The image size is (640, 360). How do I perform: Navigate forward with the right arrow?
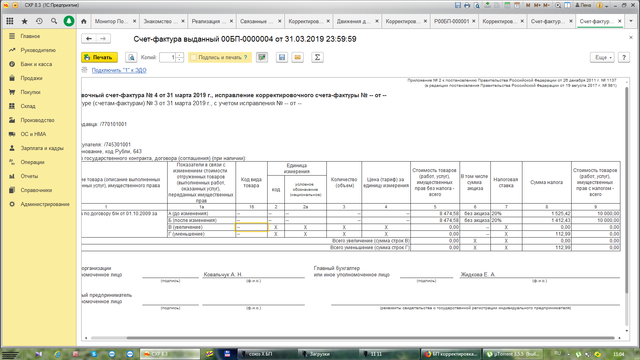click(103, 39)
